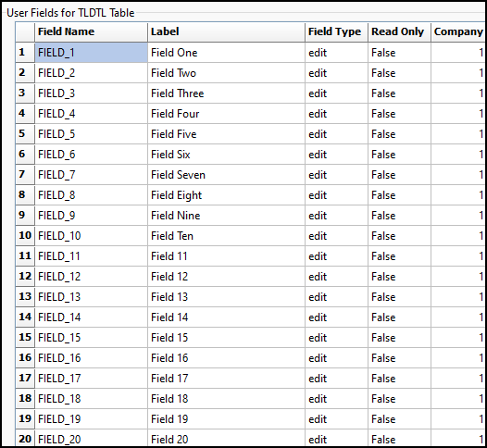
Task: Click the Read Only 'False' value for FIELD_6
Action: coord(399,155)
